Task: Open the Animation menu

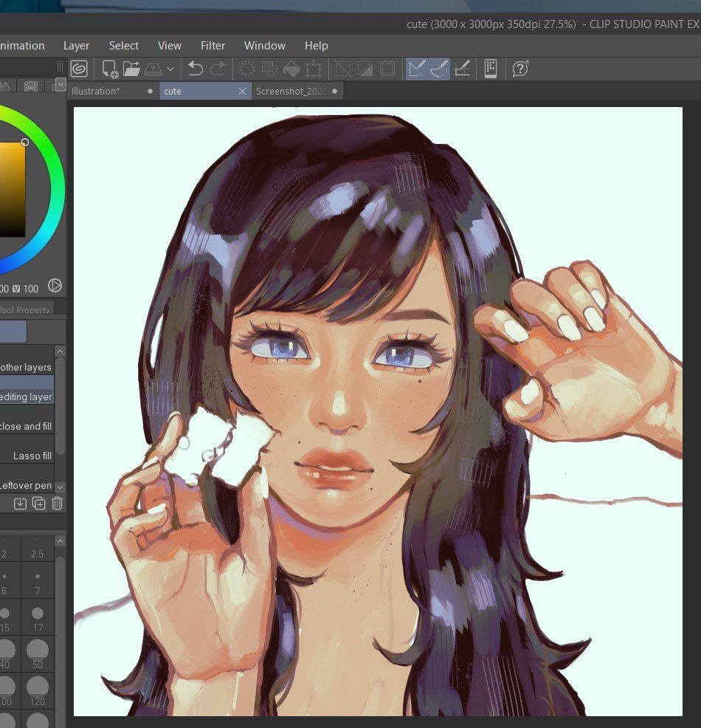Action: pyautogui.click(x=22, y=46)
